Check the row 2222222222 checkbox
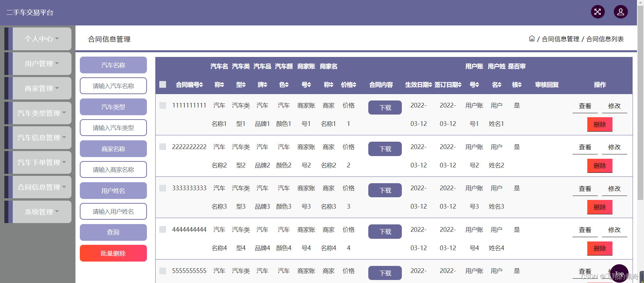This screenshot has height=283, width=644. click(x=163, y=147)
